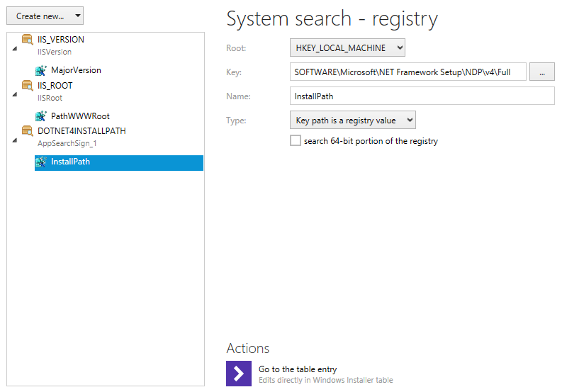
Task: Click the browse ellipsis button beside Key
Action: 541,72
